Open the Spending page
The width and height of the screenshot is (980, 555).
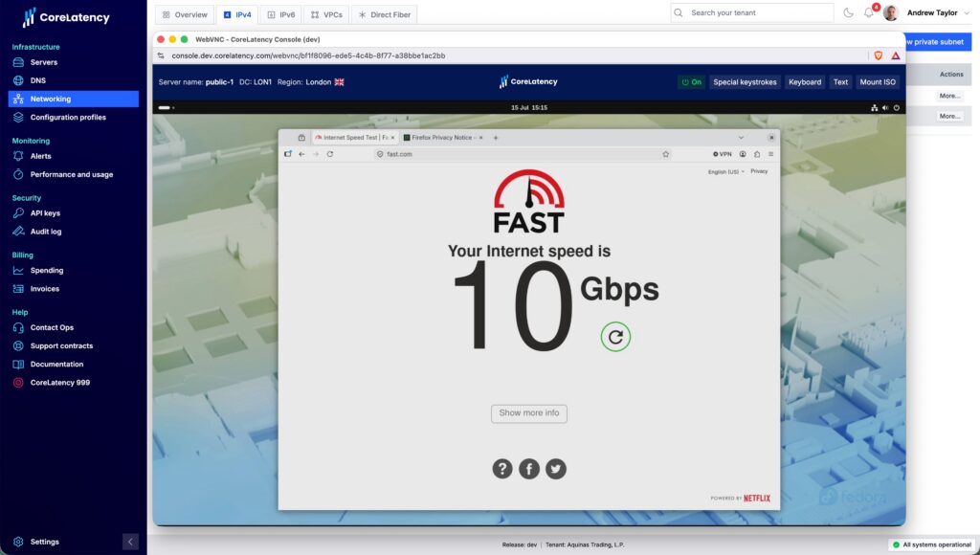[46, 271]
